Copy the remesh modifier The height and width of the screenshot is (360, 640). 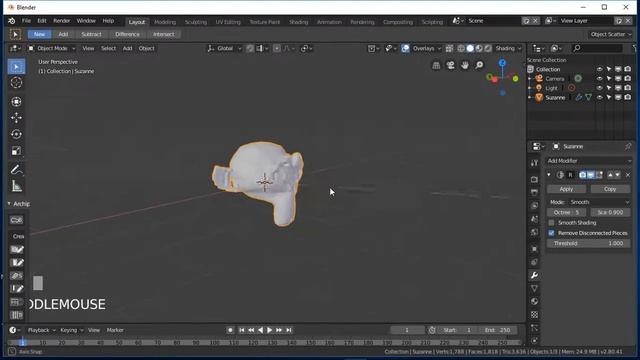[610, 189]
